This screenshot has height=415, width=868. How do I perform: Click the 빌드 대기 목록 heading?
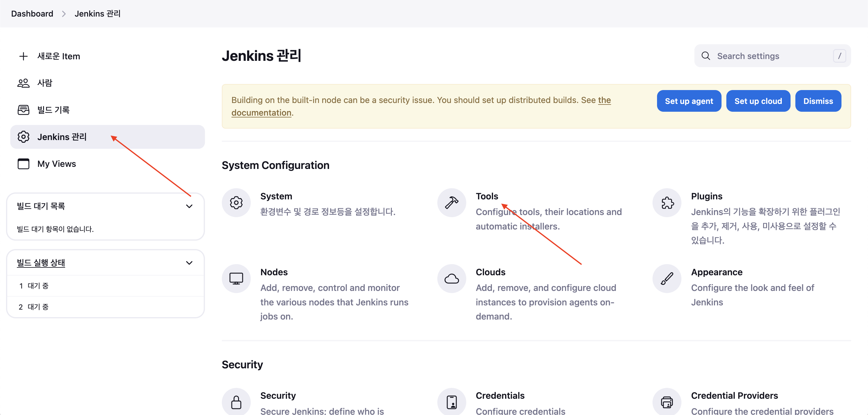pyautogui.click(x=41, y=206)
